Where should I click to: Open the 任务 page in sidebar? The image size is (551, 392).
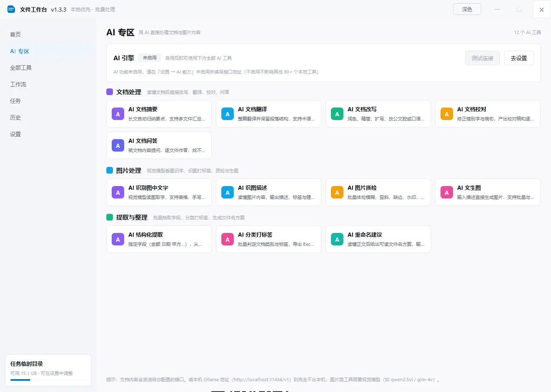point(48,101)
